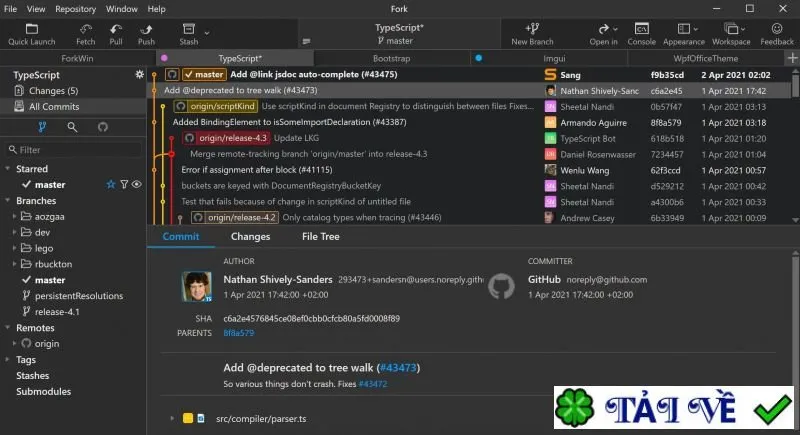Open the sidebar search magnifier icon
The image size is (800, 435).
click(72, 127)
